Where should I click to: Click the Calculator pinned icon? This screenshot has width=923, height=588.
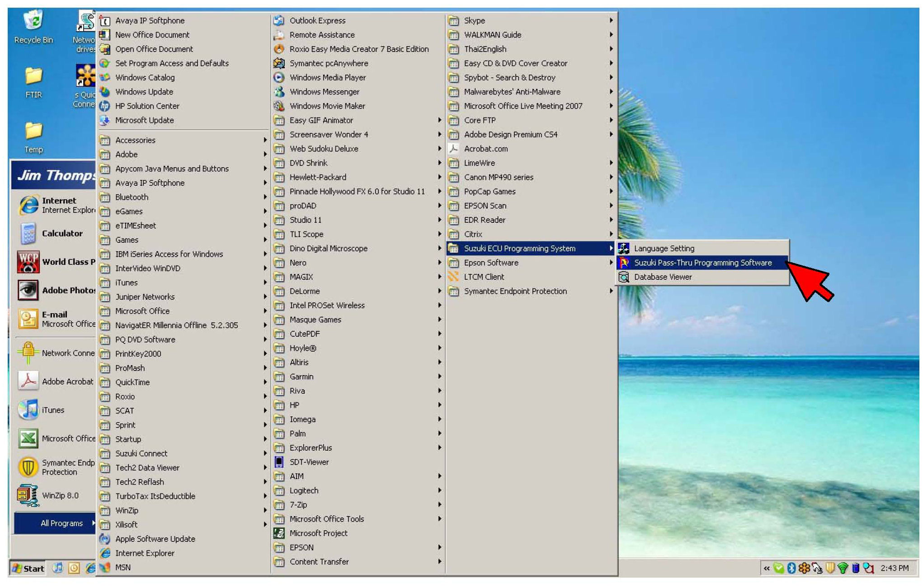[28, 234]
